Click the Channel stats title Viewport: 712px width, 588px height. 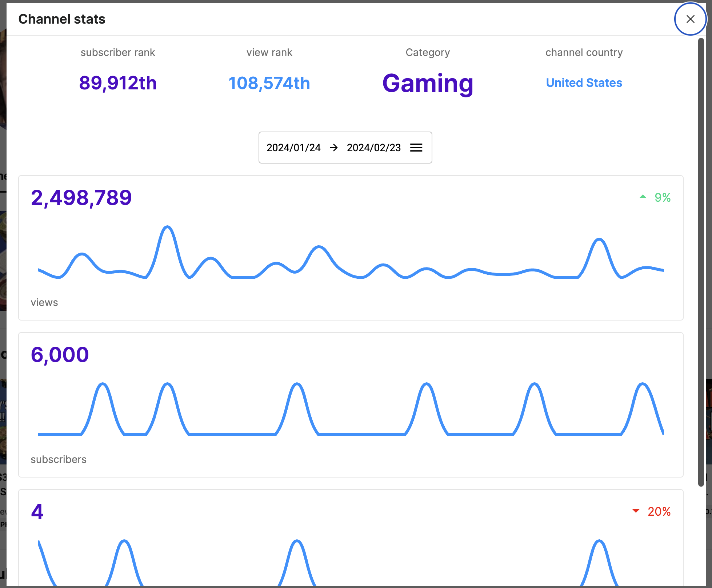[x=62, y=19]
